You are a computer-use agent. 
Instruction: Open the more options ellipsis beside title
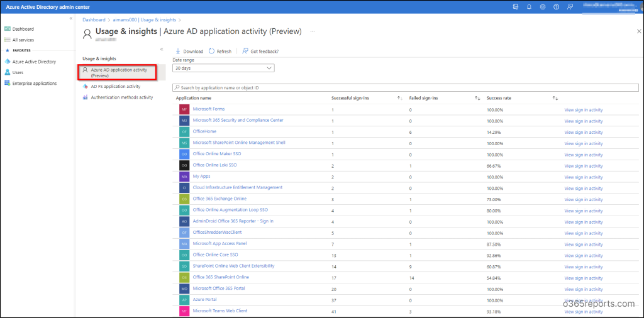pyautogui.click(x=313, y=31)
